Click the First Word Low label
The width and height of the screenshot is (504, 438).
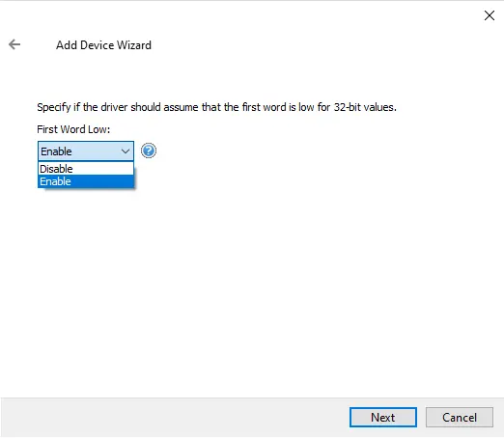(x=73, y=129)
